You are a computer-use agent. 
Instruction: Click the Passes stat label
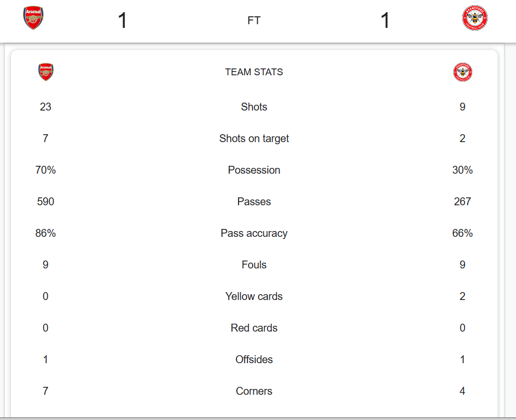(254, 202)
